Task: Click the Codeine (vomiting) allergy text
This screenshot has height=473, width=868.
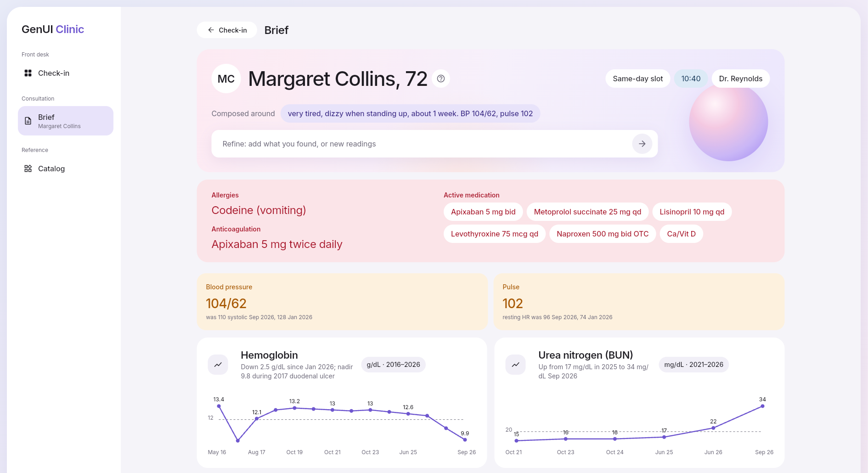Action: [x=259, y=210]
